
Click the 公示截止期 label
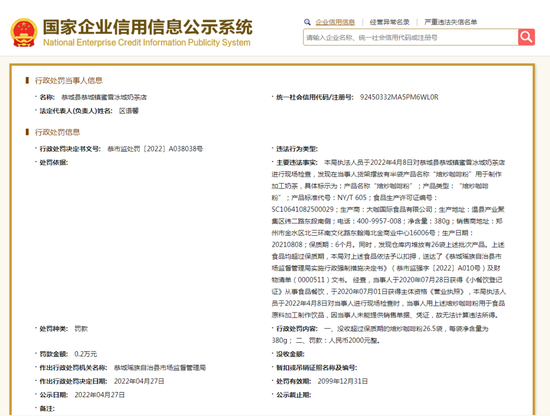(x=294, y=395)
